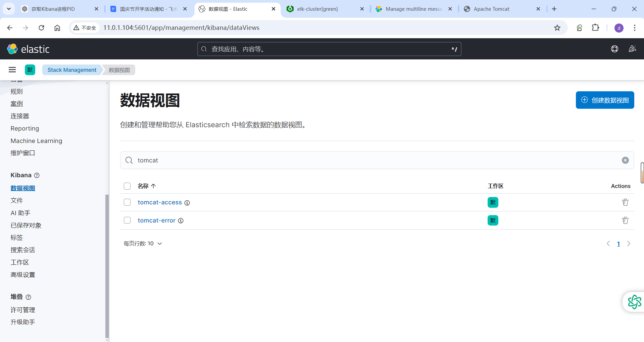The height and width of the screenshot is (342, 644).
Task: Open 搜索会话 in the sidebar
Action: click(23, 250)
